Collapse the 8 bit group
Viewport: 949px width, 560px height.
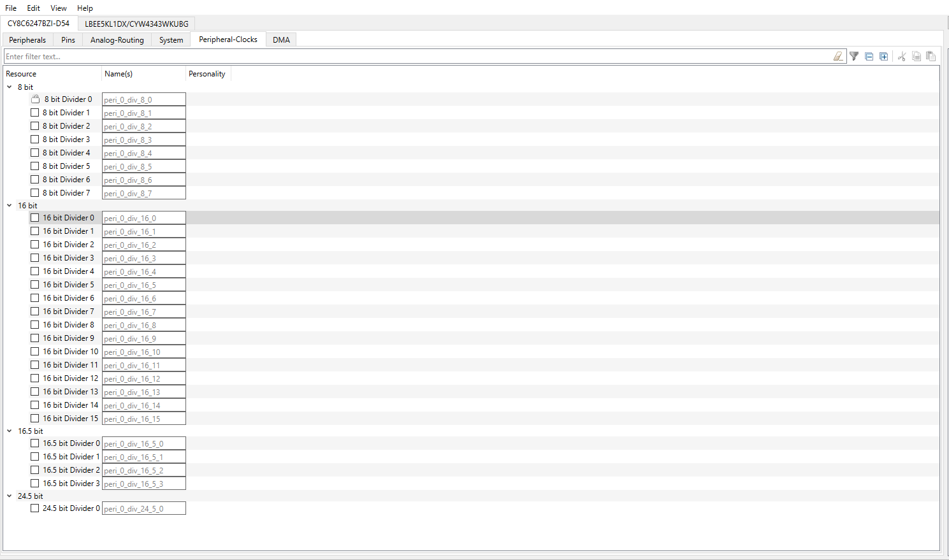pyautogui.click(x=10, y=87)
